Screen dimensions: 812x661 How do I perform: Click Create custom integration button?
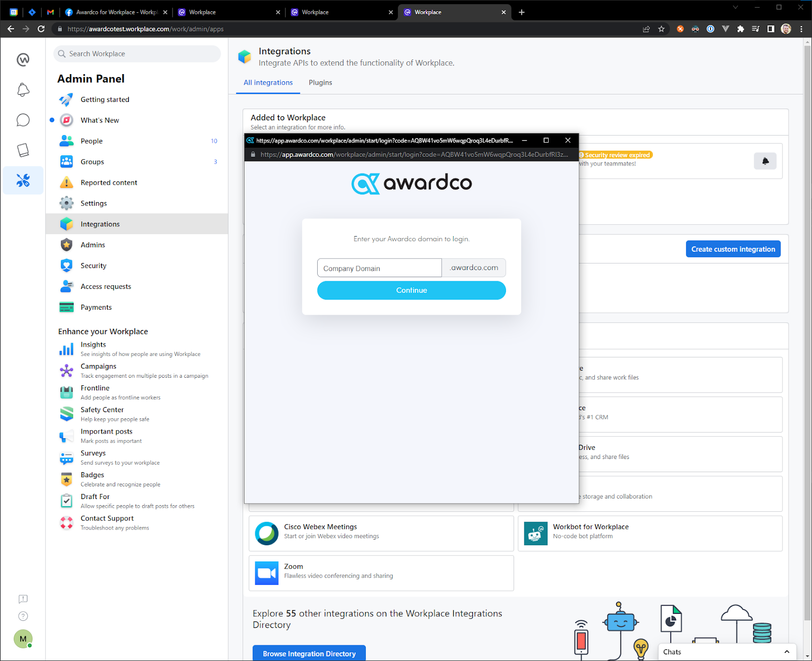pos(733,249)
